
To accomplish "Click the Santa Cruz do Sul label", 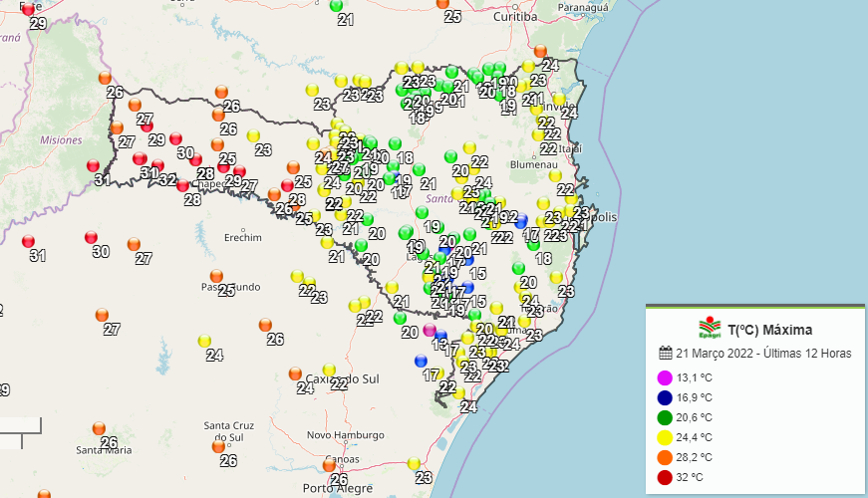I will click(x=228, y=431).
